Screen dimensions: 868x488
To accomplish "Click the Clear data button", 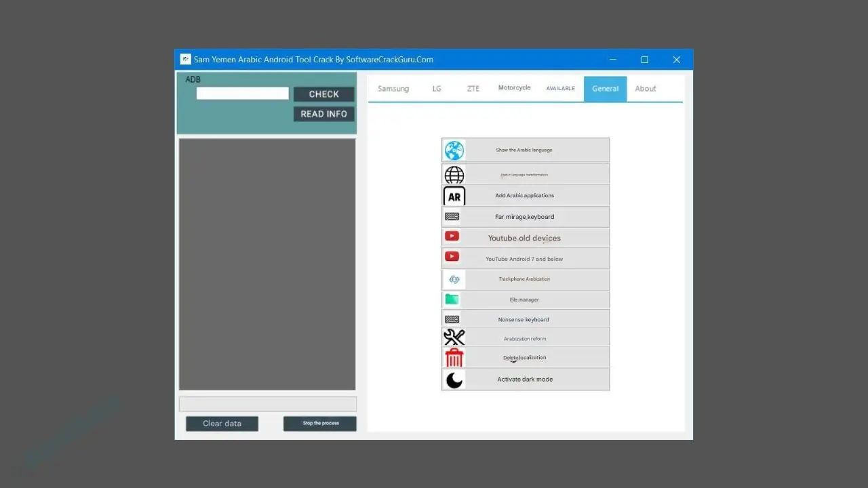I will click(222, 424).
